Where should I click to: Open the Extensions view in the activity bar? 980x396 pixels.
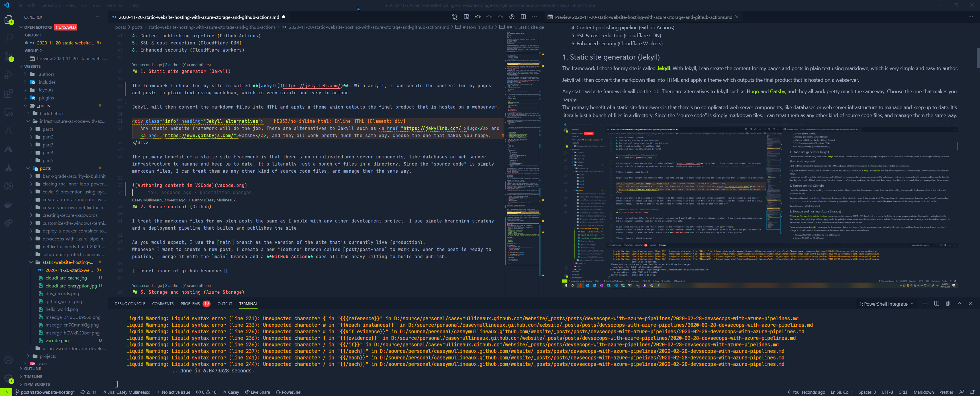(8, 93)
